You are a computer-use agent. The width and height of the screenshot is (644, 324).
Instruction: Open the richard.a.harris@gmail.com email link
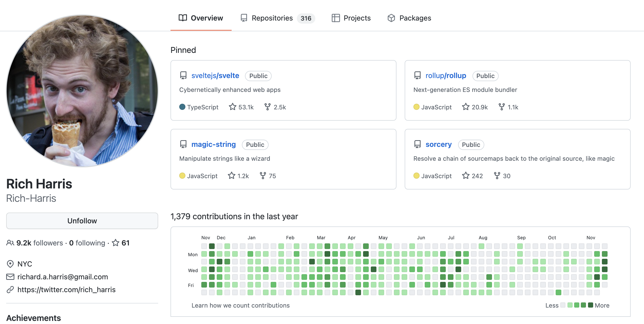tap(62, 277)
